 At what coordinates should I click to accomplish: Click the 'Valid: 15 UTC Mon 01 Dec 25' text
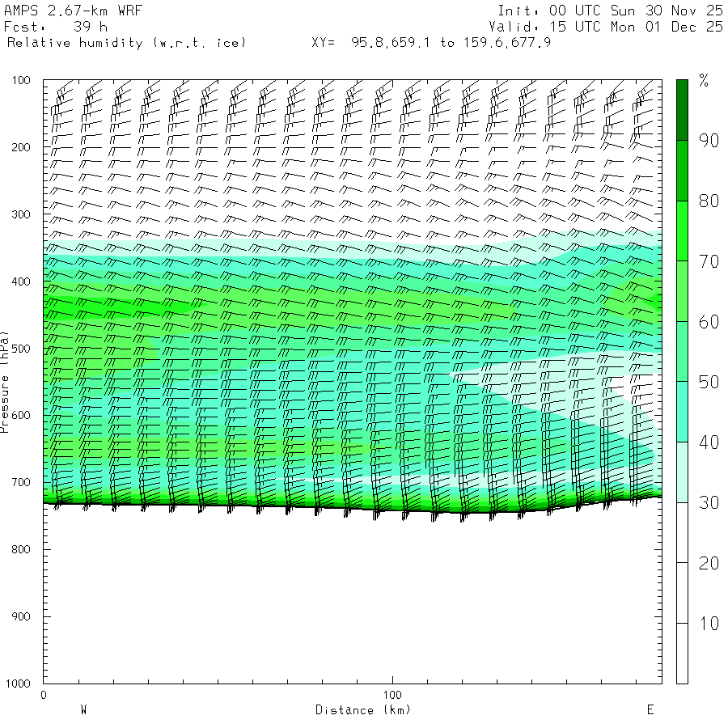point(605,27)
